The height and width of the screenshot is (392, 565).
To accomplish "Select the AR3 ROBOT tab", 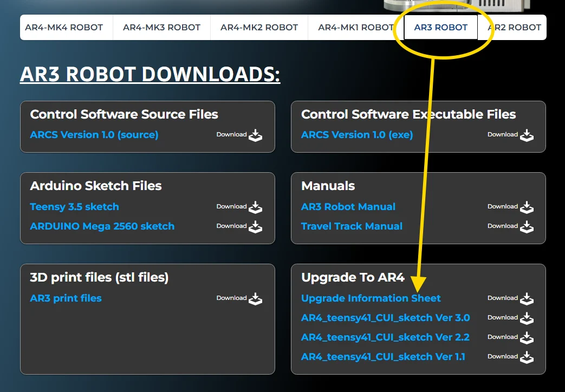I will 441,28.
